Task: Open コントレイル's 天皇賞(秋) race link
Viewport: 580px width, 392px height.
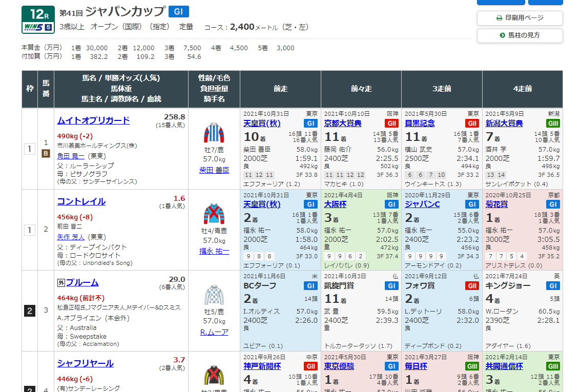Action: tap(262, 204)
